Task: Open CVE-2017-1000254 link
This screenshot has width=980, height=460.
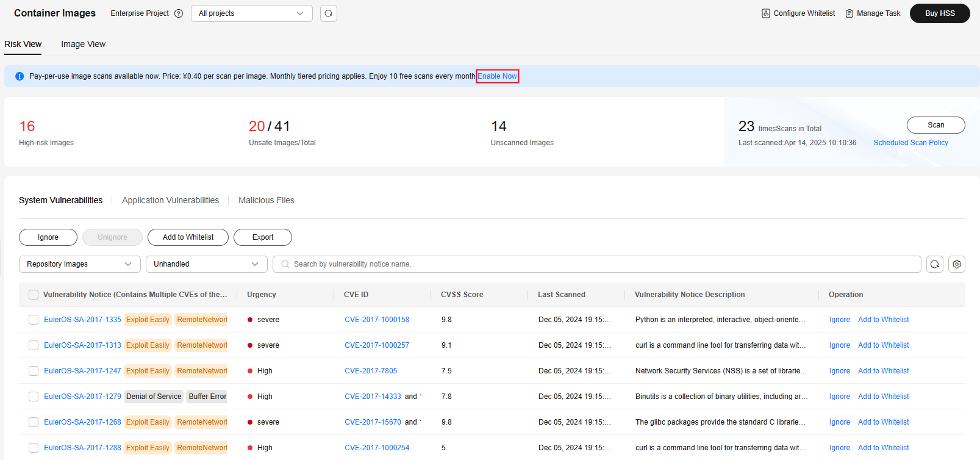Action: pos(377,448)
